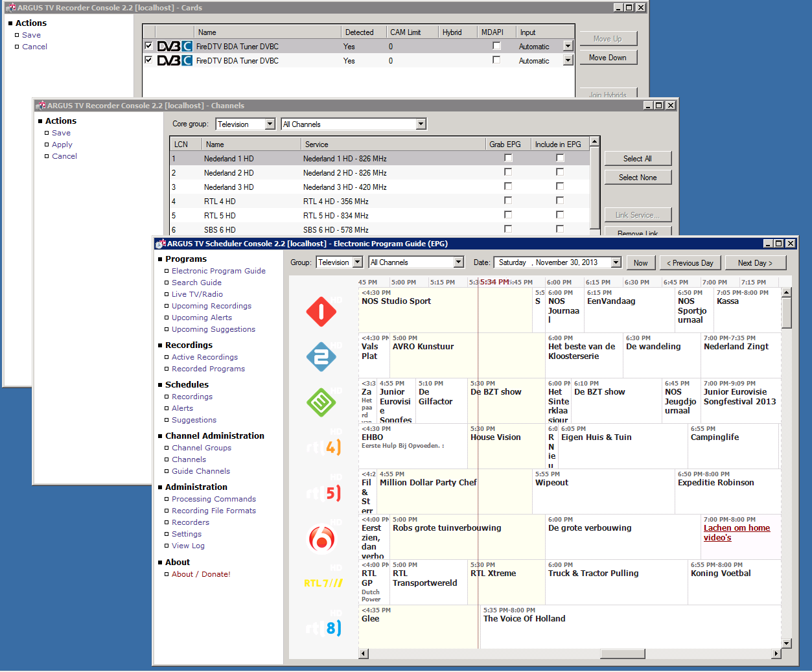Click Save action in Cards window
Image resolution: width=812 pixels, height=672 pixels.
(31, 35)
